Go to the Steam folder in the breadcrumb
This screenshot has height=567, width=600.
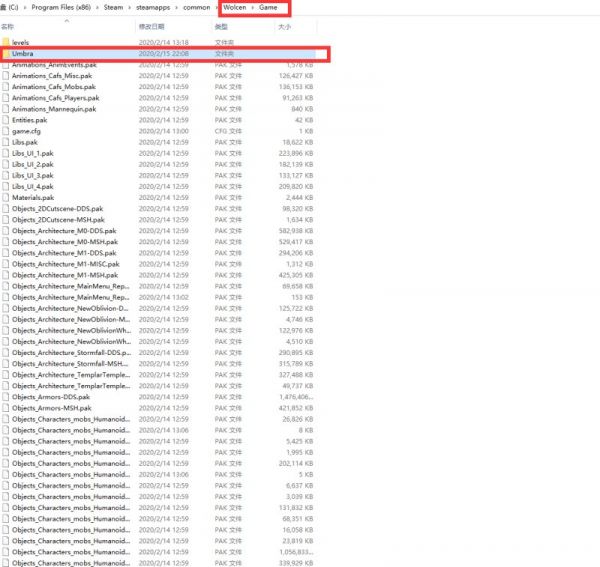pyautogui.click(x=113, y=8)
